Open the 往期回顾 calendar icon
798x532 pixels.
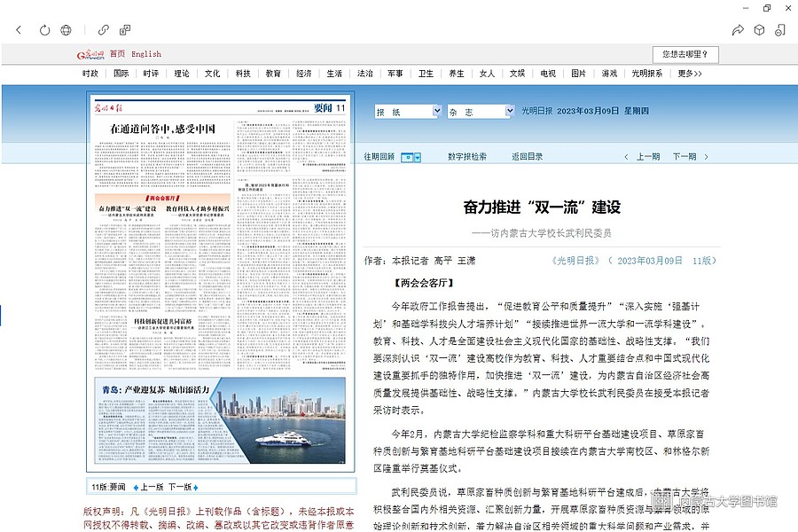[407, 158]
